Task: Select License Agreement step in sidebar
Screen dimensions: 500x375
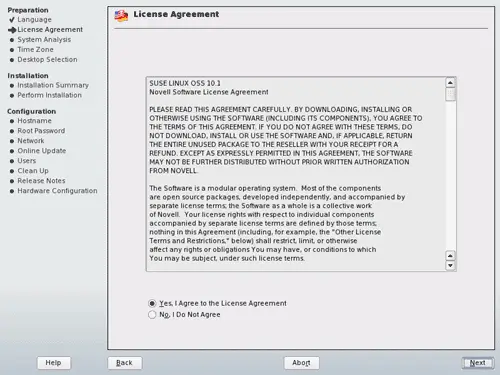Action: pos(50,30)
